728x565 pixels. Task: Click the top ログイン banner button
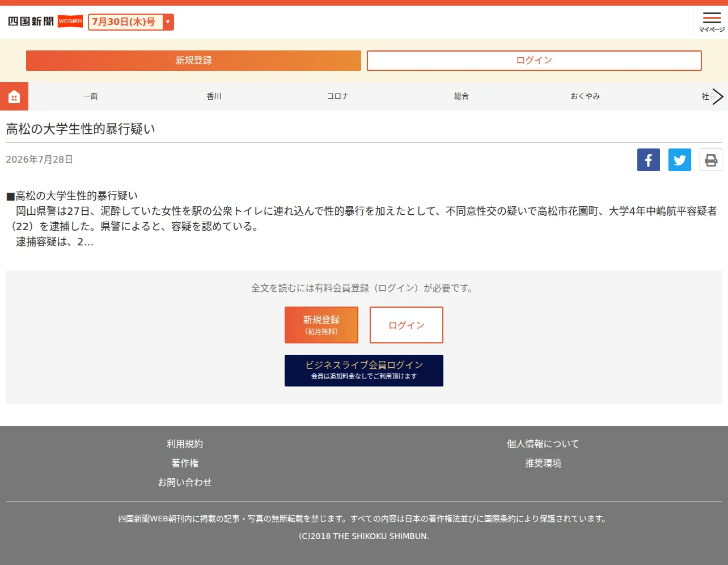[534, 61]
